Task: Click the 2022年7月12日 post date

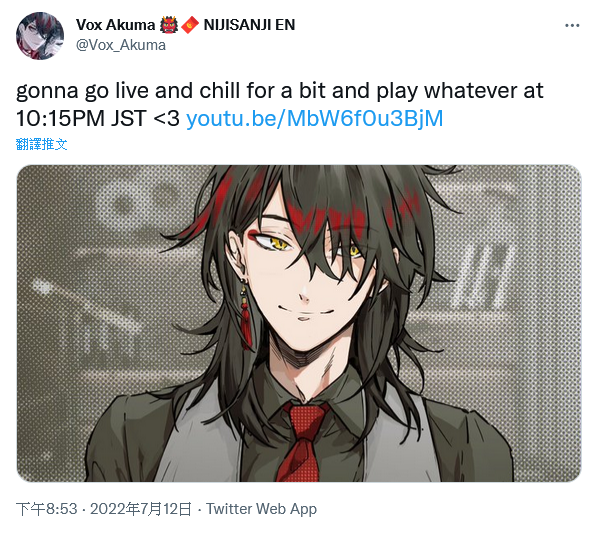Action: click(x=141, y=509)
